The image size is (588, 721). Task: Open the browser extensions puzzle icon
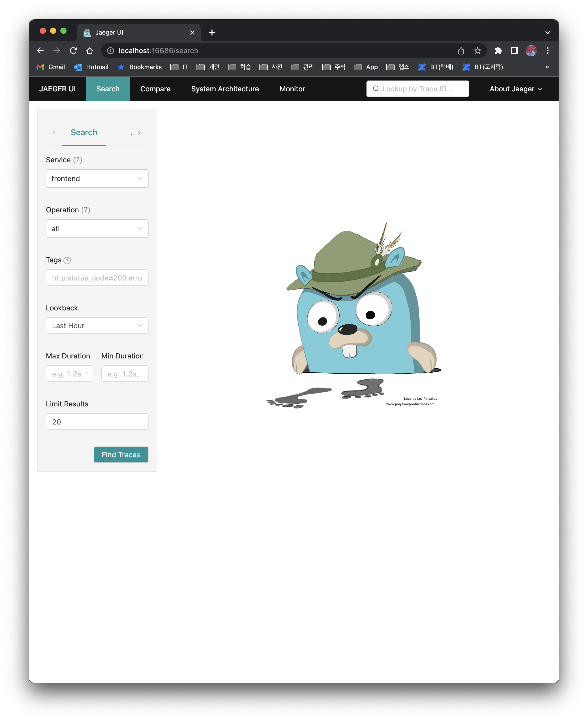498,51
